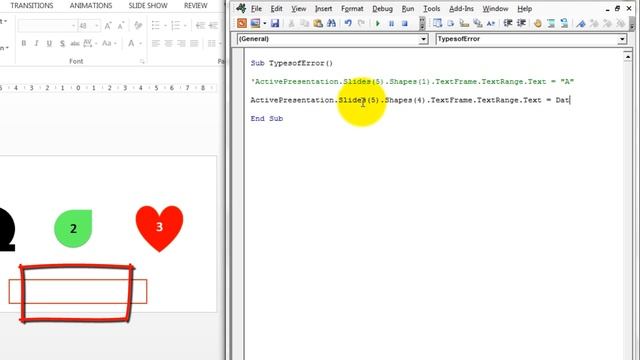The image size is (640, 360).
Task: Click Increase Font Size in PowerPoint ribbon
Action: [108, 26]
